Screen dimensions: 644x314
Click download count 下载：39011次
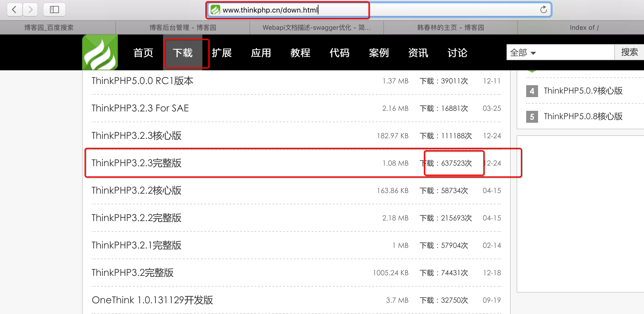(x=444, y=81)
